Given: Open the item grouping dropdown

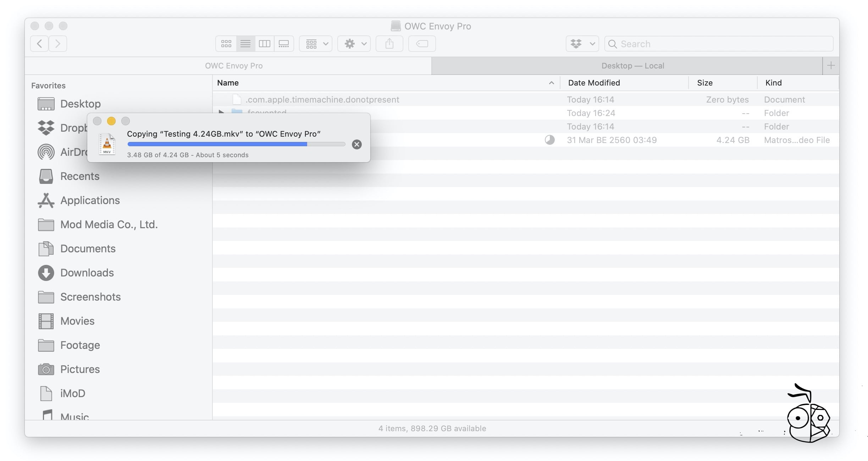Looking at the screenshot, I should [315, 43].
